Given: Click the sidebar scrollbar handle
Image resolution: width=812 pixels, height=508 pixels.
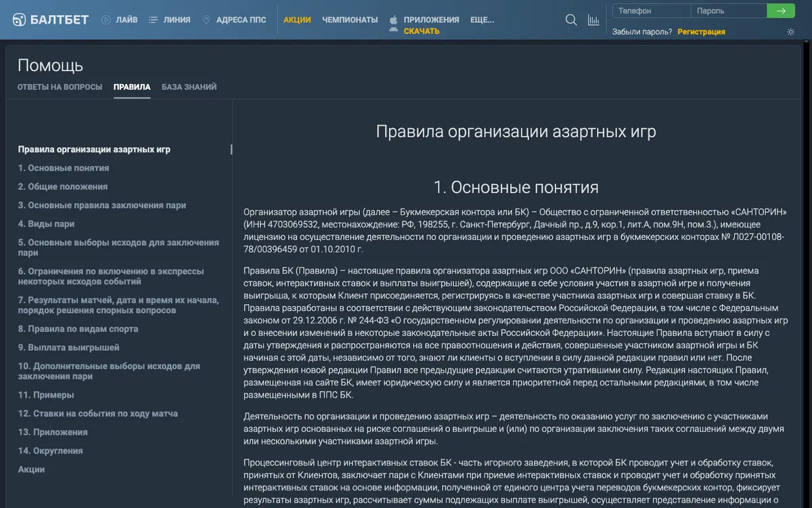Looking at the screenshot, I should pyautogui.click(x=231, y=150).
